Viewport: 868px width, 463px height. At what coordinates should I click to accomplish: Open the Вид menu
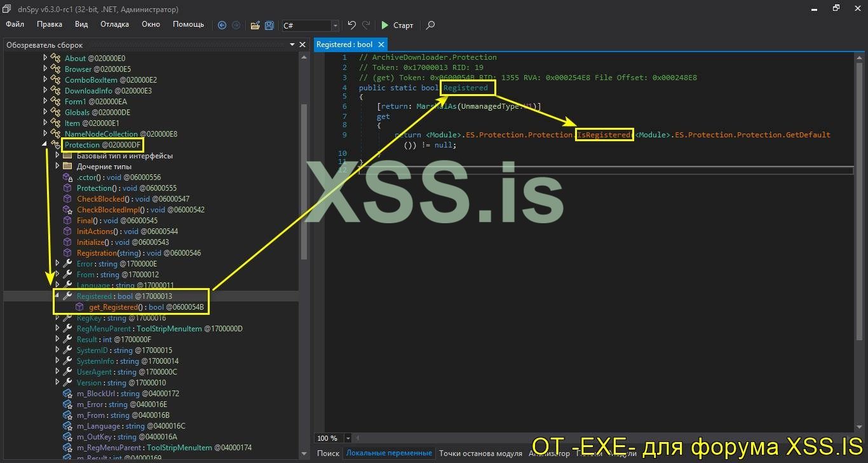click(81, 24)
